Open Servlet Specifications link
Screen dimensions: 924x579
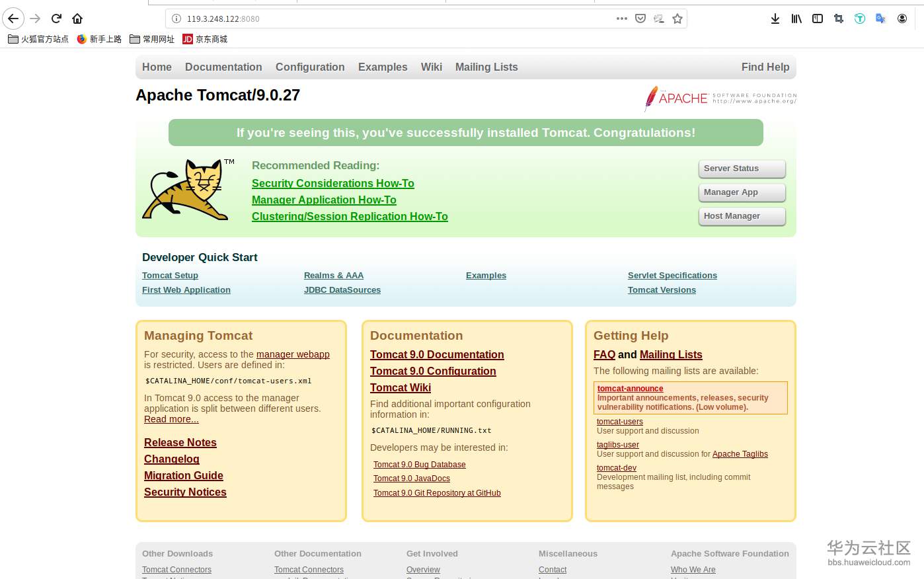point(672,276)
